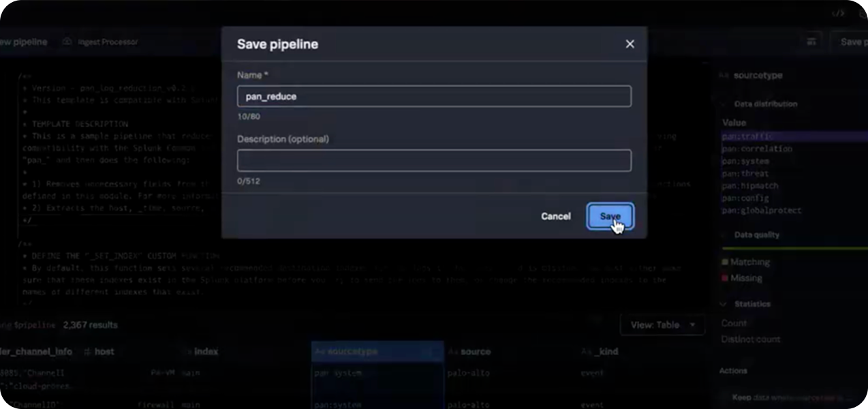Select pan:traffic in the Value list
This screenshot has height=409, width=868.
[747, 136]
